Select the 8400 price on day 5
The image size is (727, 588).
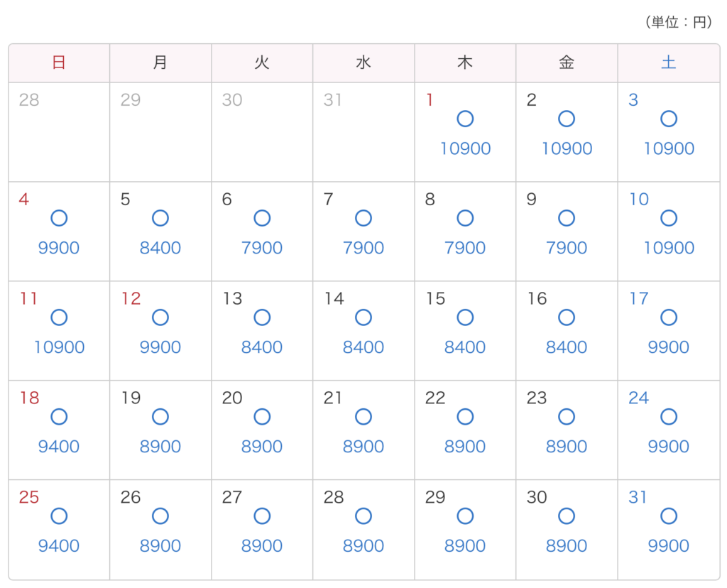[160, 248]
